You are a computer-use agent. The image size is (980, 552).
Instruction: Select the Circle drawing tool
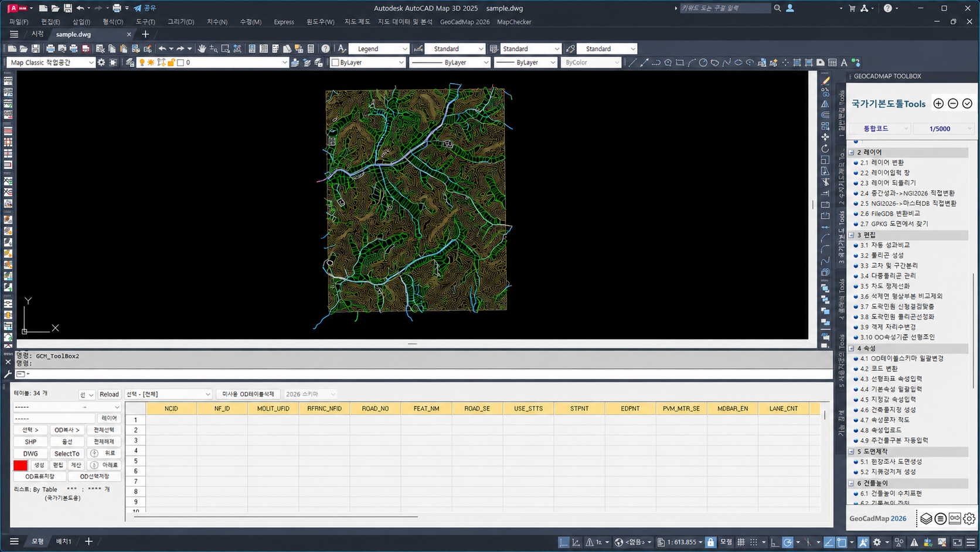(703, 63)
